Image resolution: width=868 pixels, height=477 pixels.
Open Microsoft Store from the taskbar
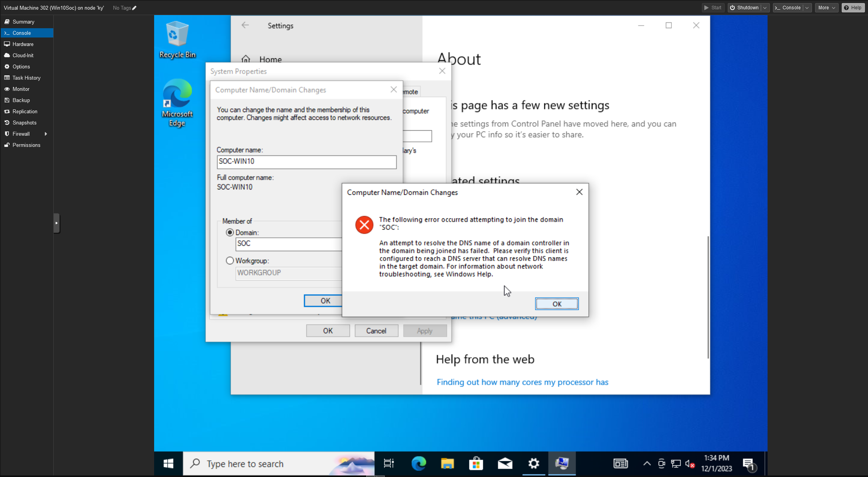[476, 463]
